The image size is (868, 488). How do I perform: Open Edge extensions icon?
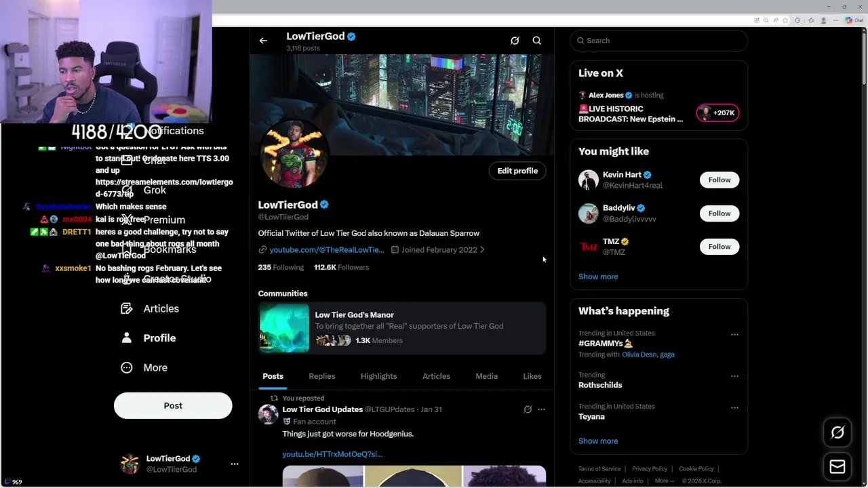coord(797,20)
